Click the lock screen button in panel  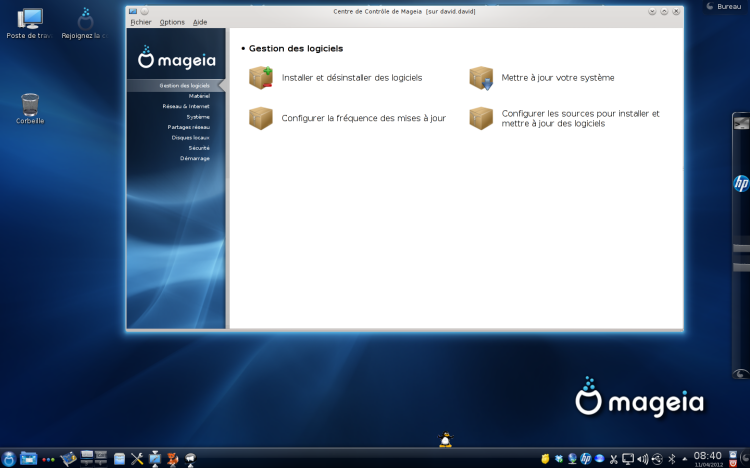(x=733, y=454)
